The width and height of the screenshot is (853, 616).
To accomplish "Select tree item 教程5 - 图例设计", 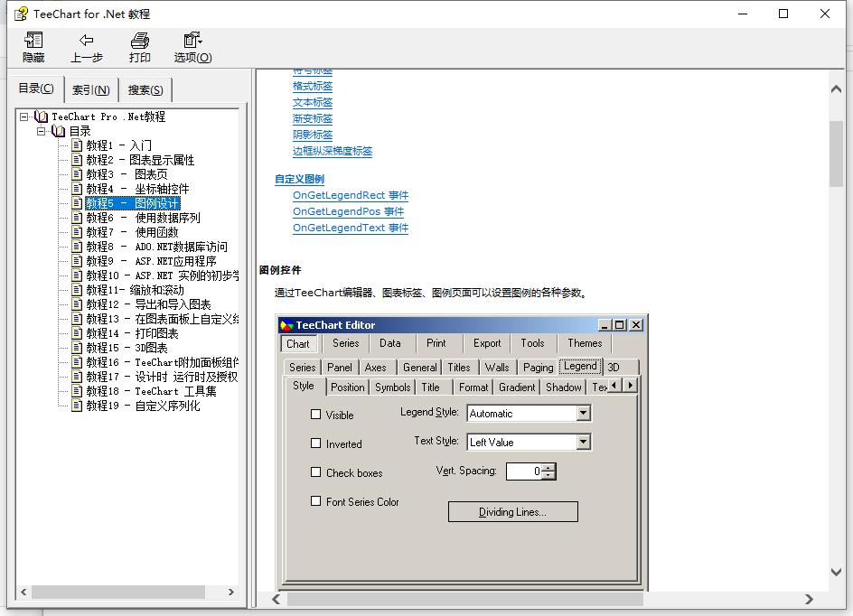I will pyautogui.click(x=133, y=203).
